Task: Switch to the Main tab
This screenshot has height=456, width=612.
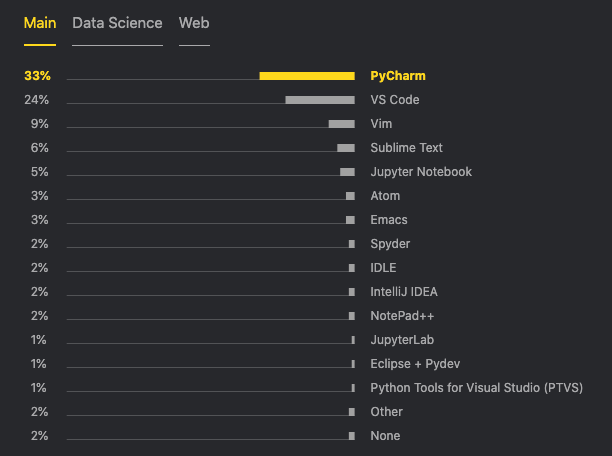Action: point(40,23)
